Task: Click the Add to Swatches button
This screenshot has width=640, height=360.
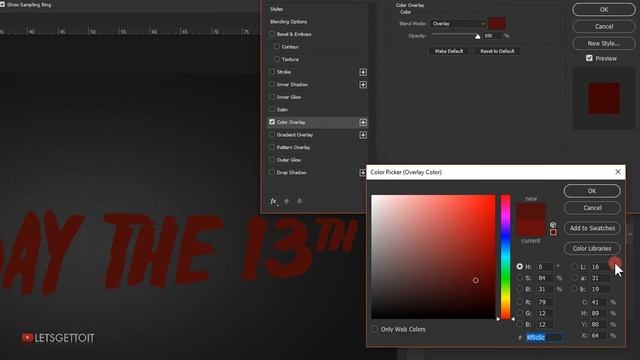Action: point(592,228)
